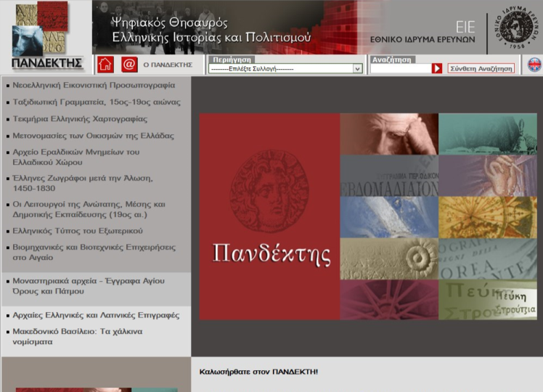The height and width of the screenshot is (392, 543).
Task: Open Μετονομασίες των Οικισμών της Ελλάδας
Action: coord(93,136)
